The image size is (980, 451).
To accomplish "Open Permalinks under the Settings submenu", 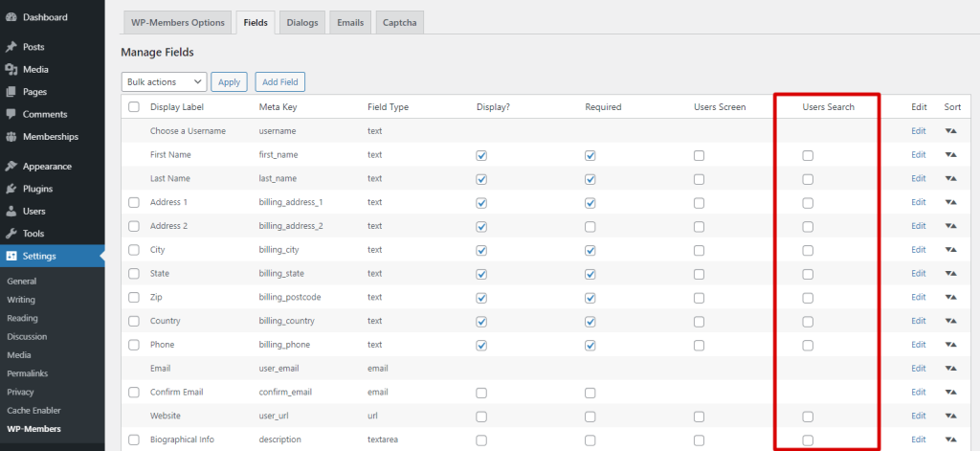I will coord(26,373).
